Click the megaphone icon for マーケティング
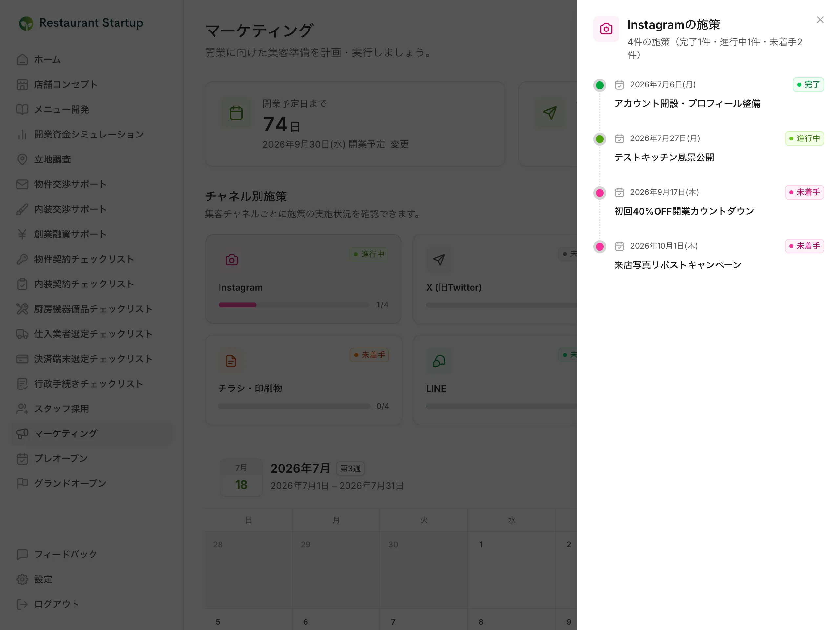Viewport: 840px width, 630px height. point(22,434)
